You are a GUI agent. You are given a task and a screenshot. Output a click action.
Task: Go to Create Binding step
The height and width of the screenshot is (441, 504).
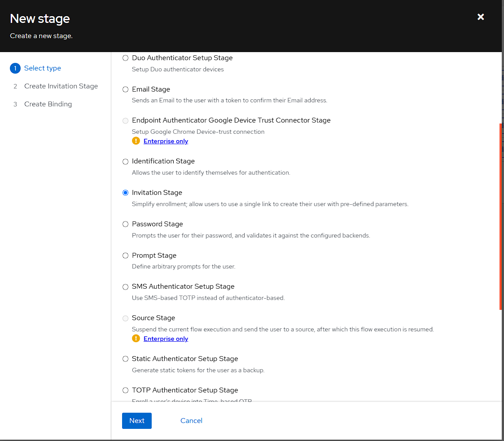48,104
